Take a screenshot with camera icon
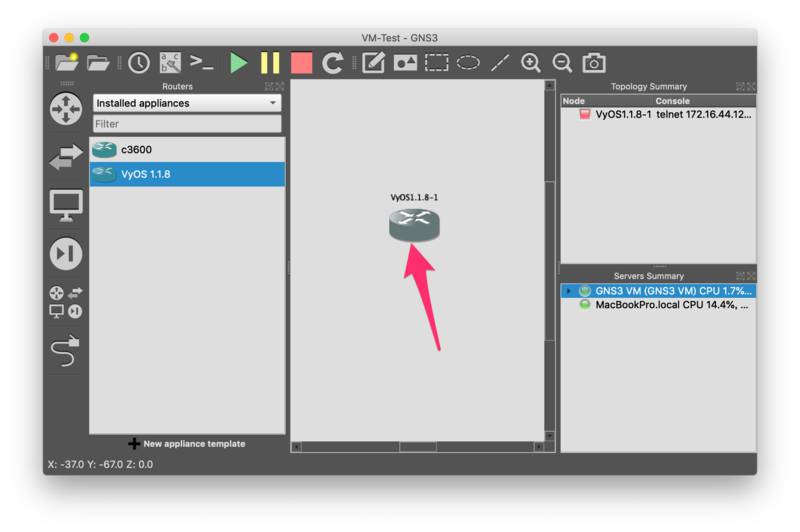 click(594, 63)
